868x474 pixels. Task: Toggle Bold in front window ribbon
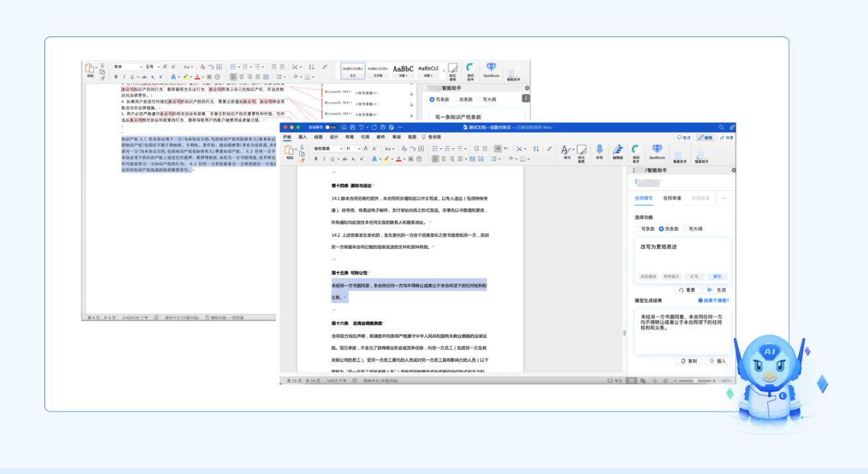click(316, 159)
